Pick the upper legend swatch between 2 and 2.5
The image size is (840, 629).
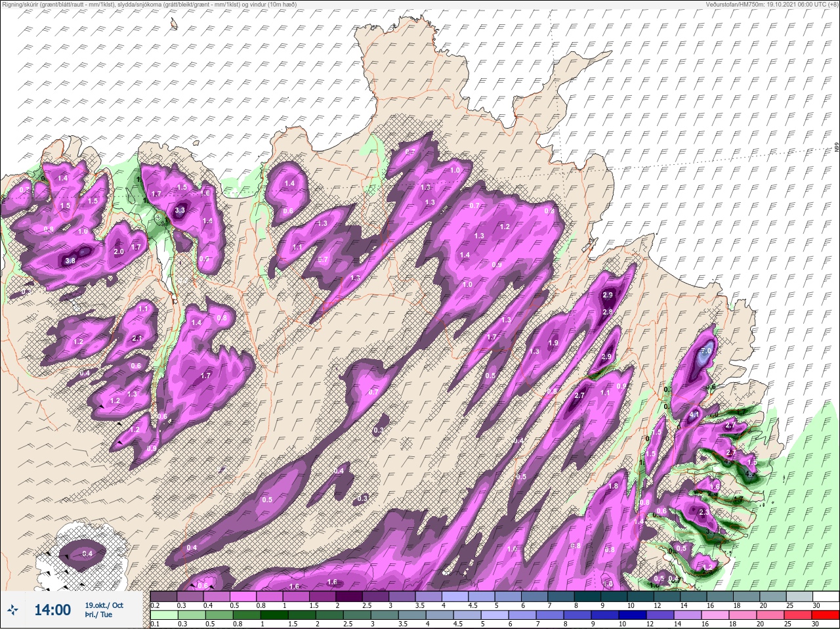pyautogui.click(x=348, y=596)
